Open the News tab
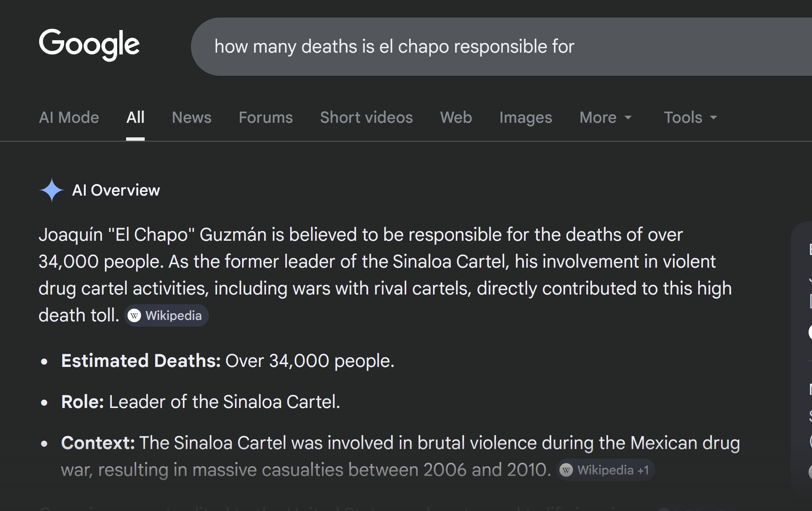Screen dimensions: 812x511 [191, 118]
